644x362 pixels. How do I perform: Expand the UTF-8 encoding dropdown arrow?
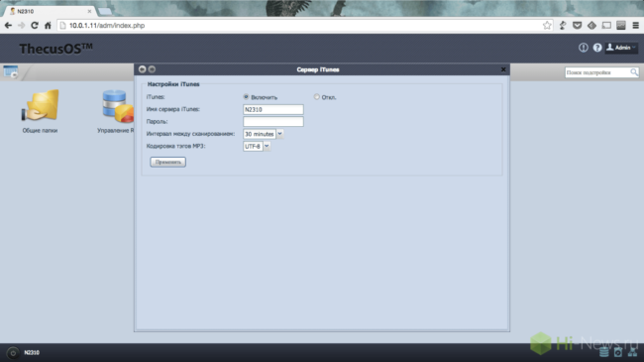coord(267,146)
